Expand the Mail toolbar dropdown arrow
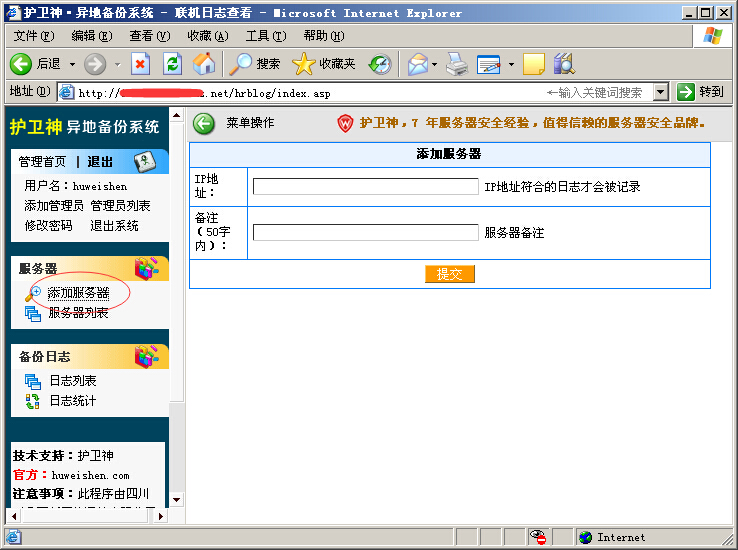 click(x=435, y=64)
